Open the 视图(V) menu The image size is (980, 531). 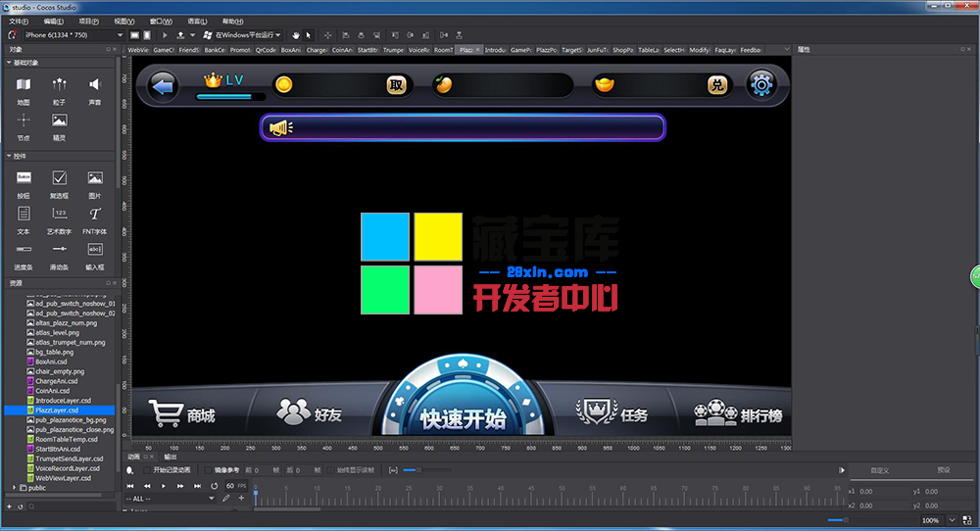[124, 22]
